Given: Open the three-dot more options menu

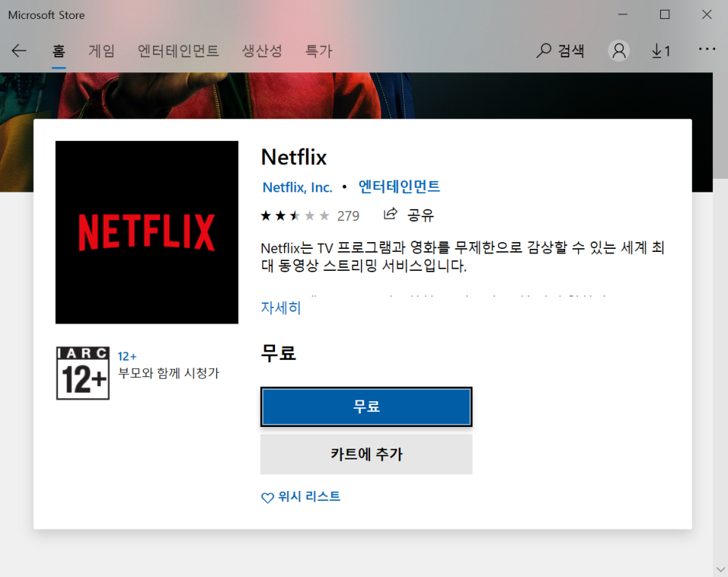Looking at the screenshot, I should click(707, 49).
